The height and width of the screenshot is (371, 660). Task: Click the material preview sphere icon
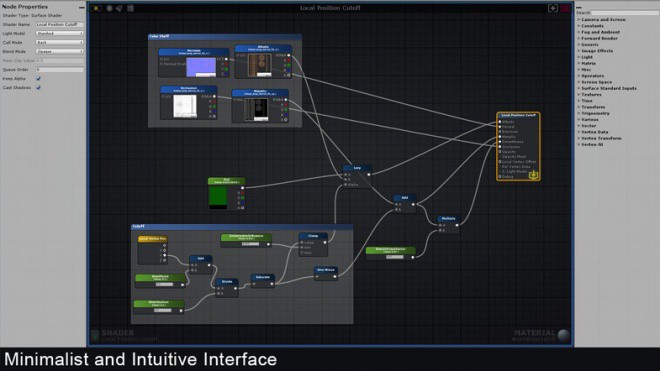pyautogui.click(x=564, y=335)
